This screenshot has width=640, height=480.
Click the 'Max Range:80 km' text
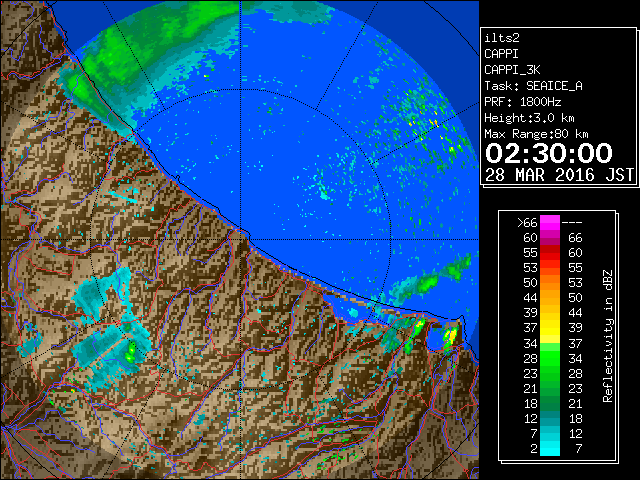(536, 134)
